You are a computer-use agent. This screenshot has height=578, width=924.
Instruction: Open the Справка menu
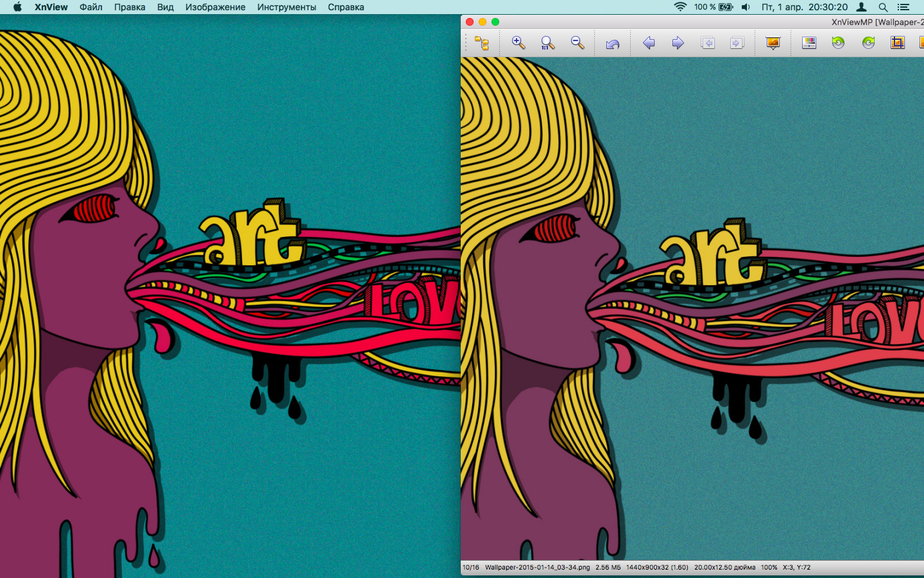pyautogui.click(x=346, y=7)
